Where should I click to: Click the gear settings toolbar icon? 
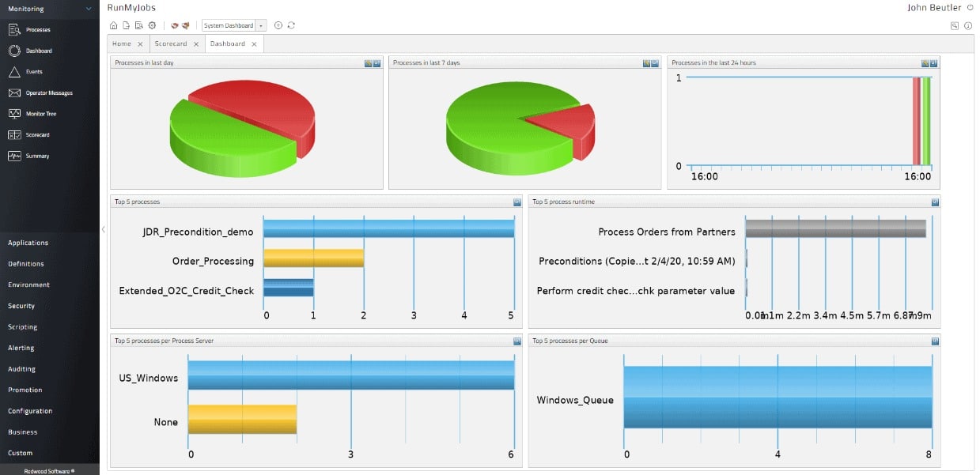point(152,25)
